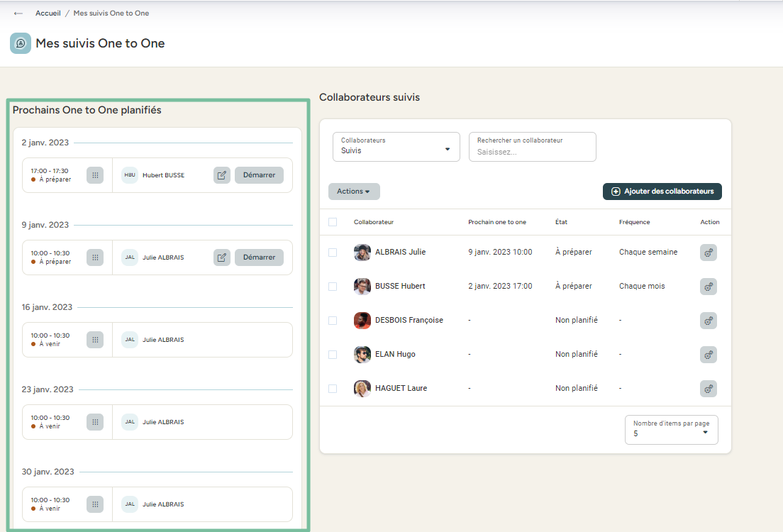Image resolution: width=783 pixels, height=532 pixels.
Task: Edit Hubert BUSSE's 2 janv. meeting notes
Action: (222, 175)
